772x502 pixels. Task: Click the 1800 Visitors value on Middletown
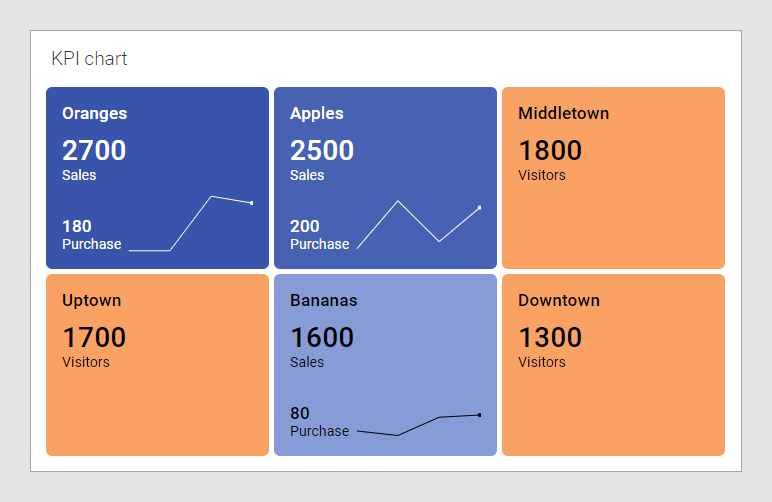[x=550, y=150]
